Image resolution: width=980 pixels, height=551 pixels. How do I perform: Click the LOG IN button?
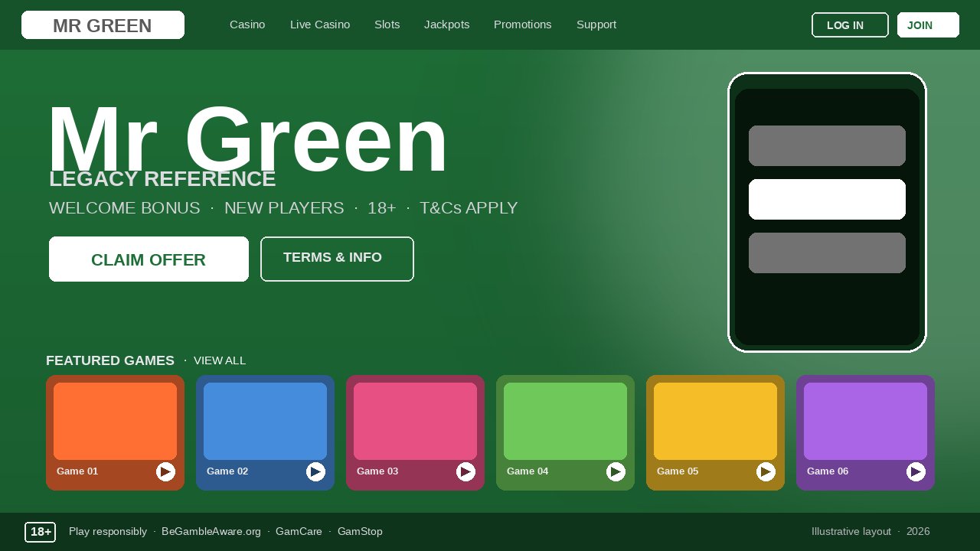click(x=850, y=24)
